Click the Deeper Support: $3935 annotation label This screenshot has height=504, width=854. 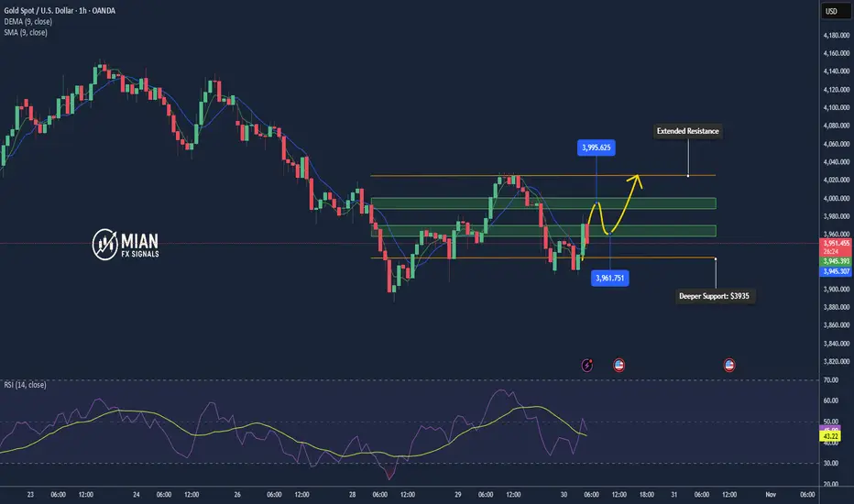[x=714, y=296]
